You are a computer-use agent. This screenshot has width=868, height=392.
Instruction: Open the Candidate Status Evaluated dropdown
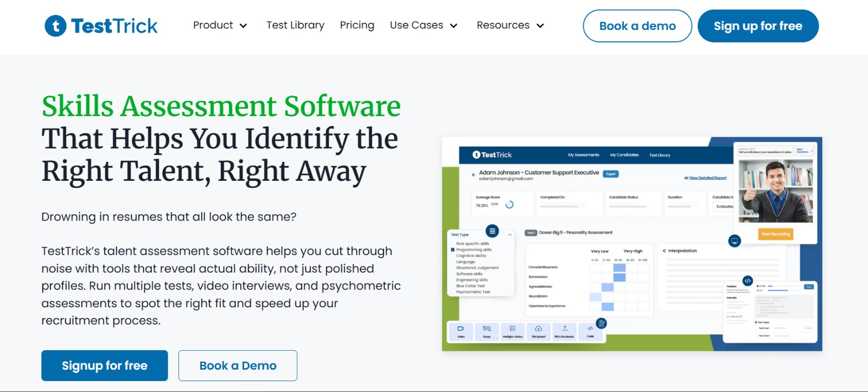click(724, 206)
